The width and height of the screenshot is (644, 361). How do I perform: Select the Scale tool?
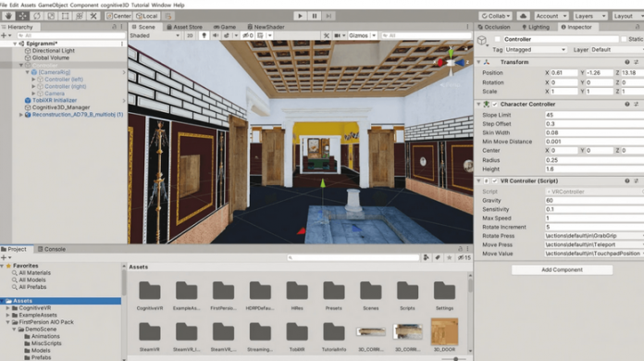tap(51, 16)
